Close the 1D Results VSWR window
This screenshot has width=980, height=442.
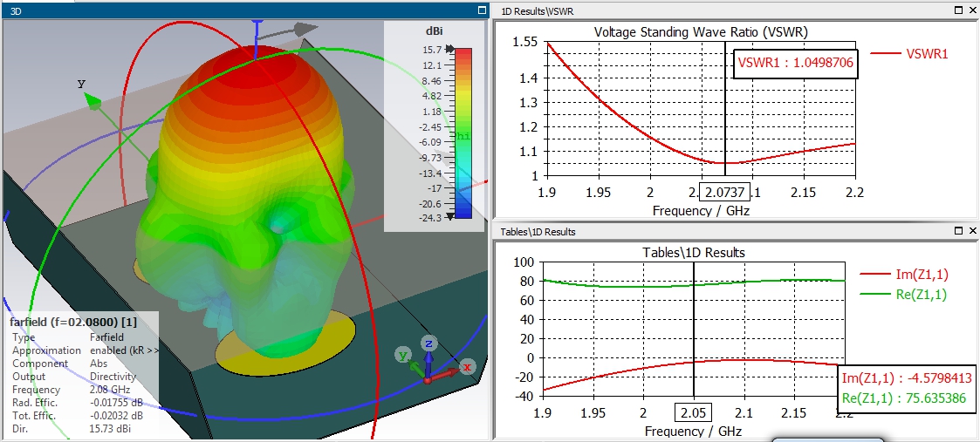tap(972, 10)
